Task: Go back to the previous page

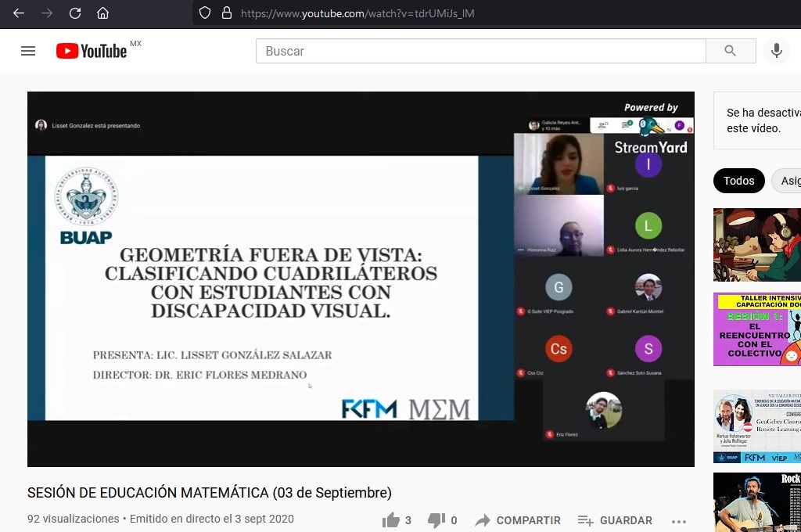Action: point(19,13)
